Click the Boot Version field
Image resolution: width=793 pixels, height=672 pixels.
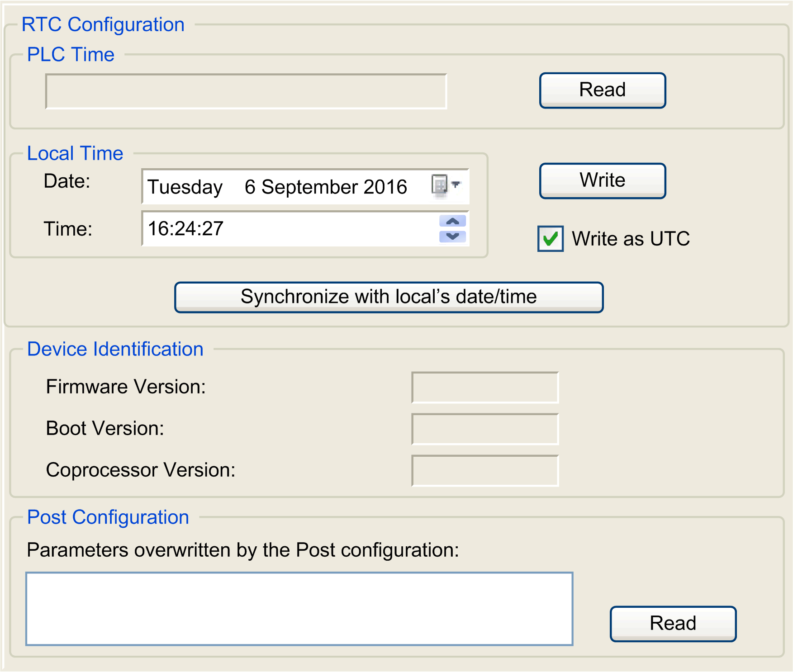(x=485, y=429)
